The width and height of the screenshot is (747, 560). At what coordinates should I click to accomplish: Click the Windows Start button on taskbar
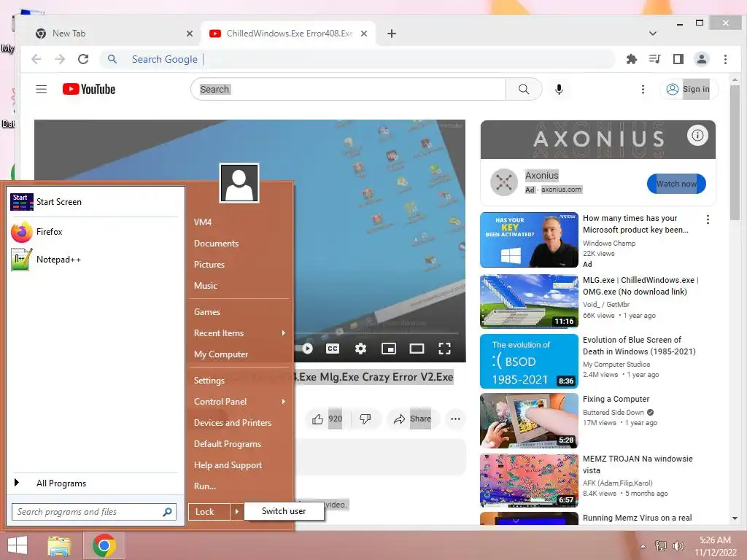click(x=18, y=545)
